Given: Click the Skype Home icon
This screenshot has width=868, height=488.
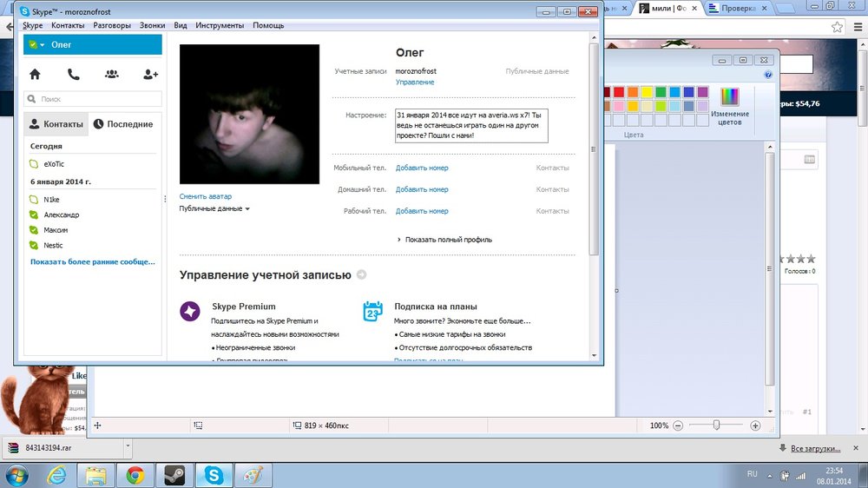Looking at the screenshot, I should click(35, 75).
